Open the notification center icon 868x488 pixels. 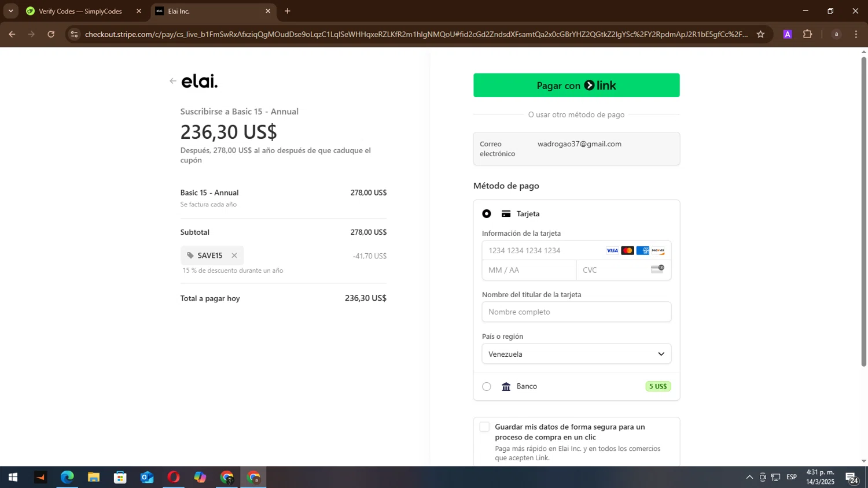852,478
